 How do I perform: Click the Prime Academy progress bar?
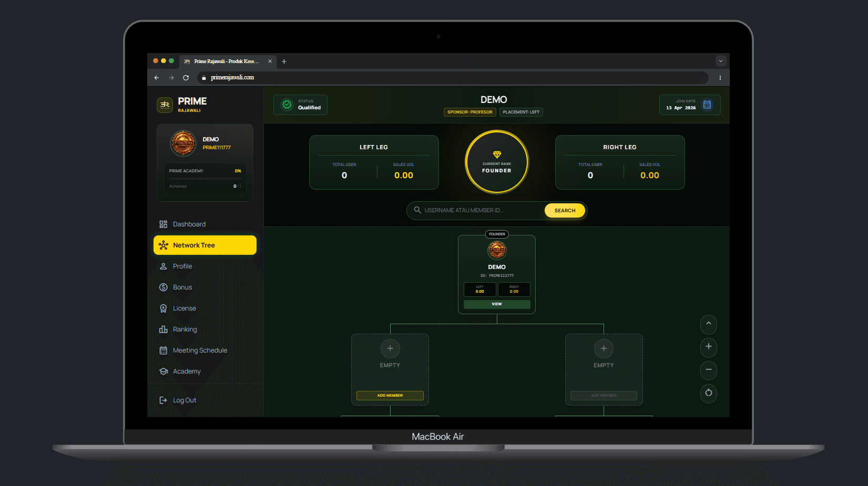click(x=205, y=179)
